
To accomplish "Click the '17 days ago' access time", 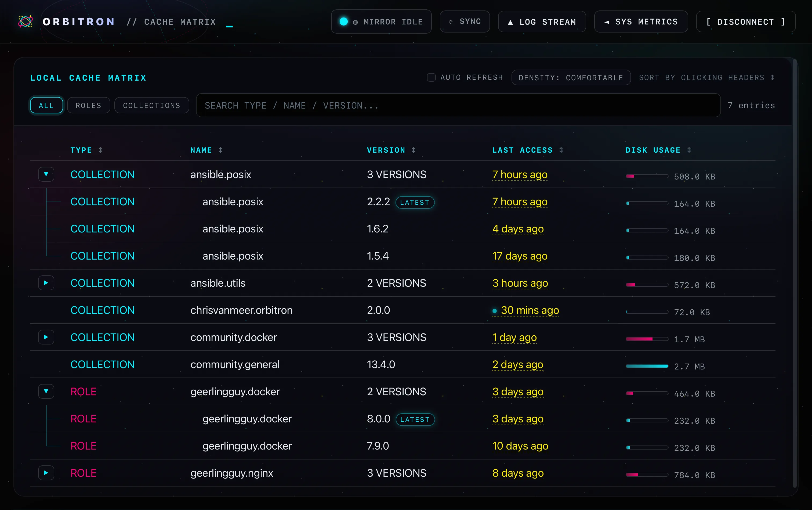I will tap(520, 256).
